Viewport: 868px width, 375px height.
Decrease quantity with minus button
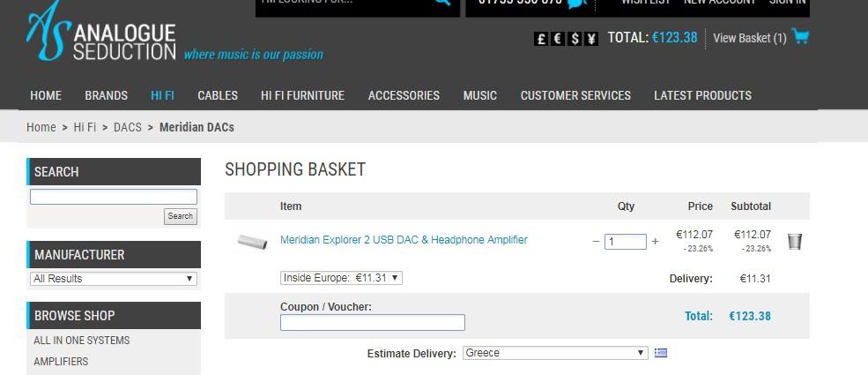click(x=596, y=242)
